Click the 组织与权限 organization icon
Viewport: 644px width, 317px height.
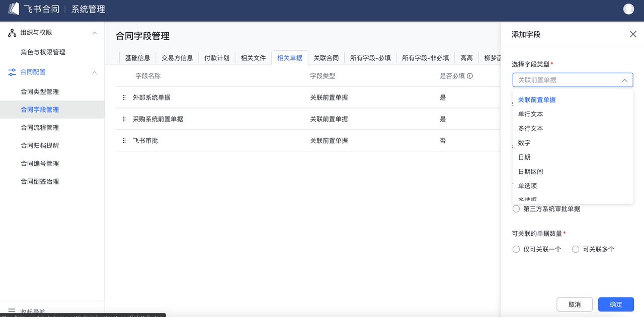pyautogui.click(x=12, y=33)
